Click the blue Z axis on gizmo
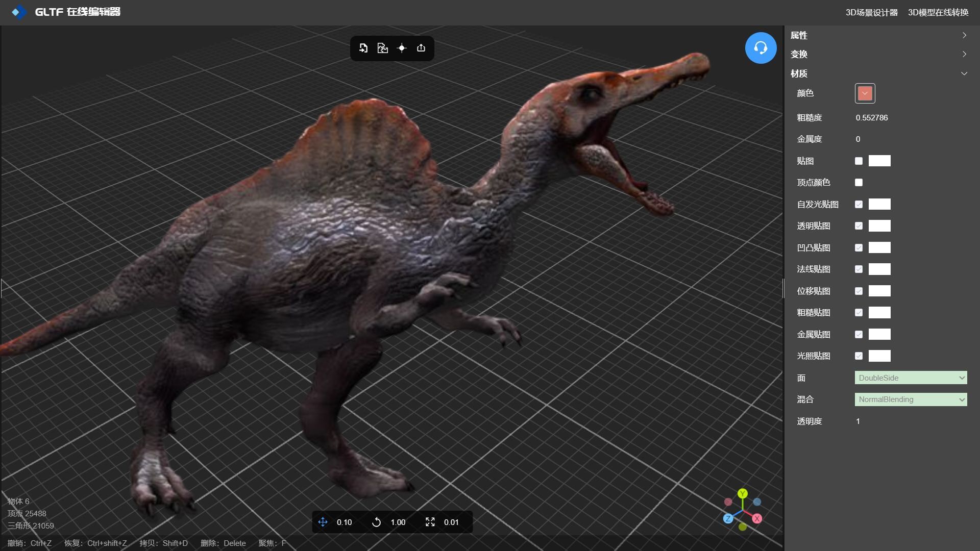Viewport: 980px width, 551px height. [x=728, y=518]
